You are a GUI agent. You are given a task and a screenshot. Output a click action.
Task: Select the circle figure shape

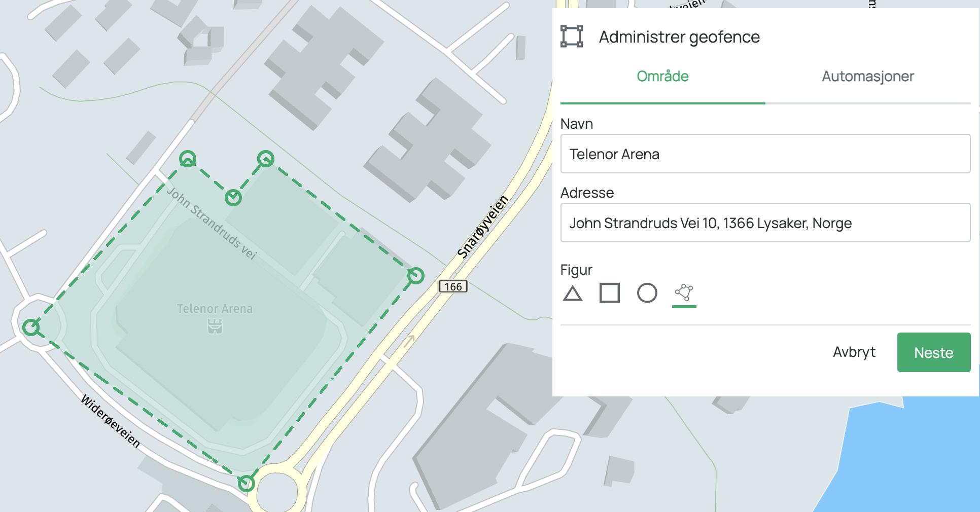click(x=647, y=293)
